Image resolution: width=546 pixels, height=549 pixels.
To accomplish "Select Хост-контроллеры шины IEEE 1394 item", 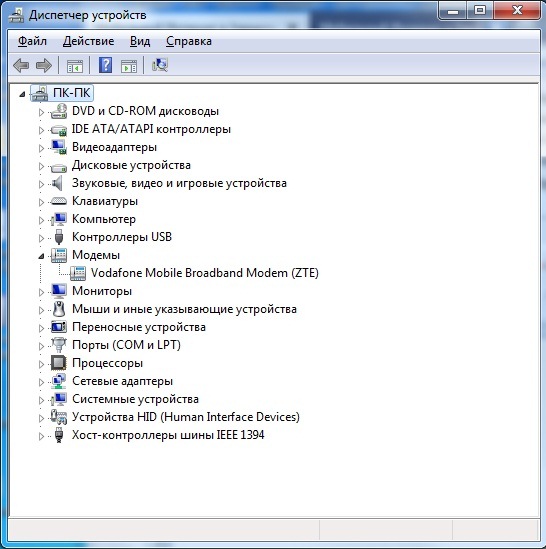I will [x=168, y=435].
